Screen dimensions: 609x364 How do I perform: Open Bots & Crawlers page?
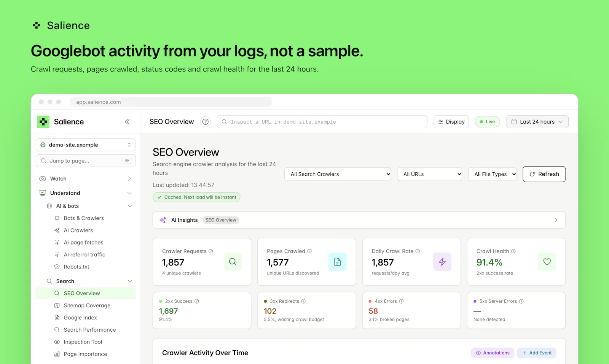pyautogui.click(x=84, y=218)
